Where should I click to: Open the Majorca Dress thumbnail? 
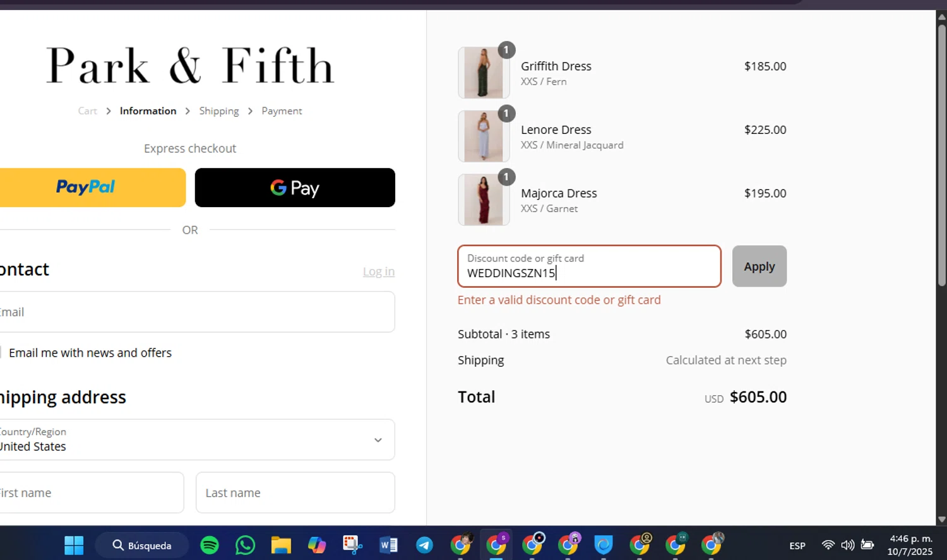click(484, 200)
